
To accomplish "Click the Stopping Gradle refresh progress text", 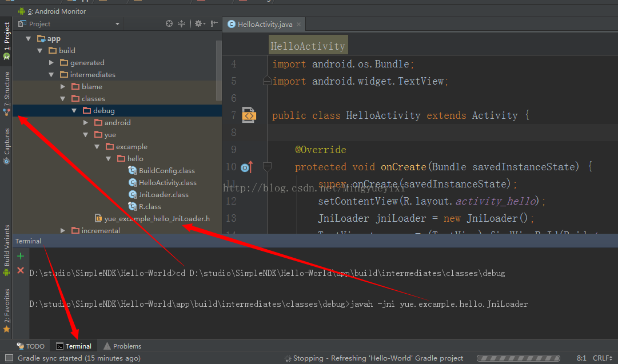I will click(x=378, y=358).
